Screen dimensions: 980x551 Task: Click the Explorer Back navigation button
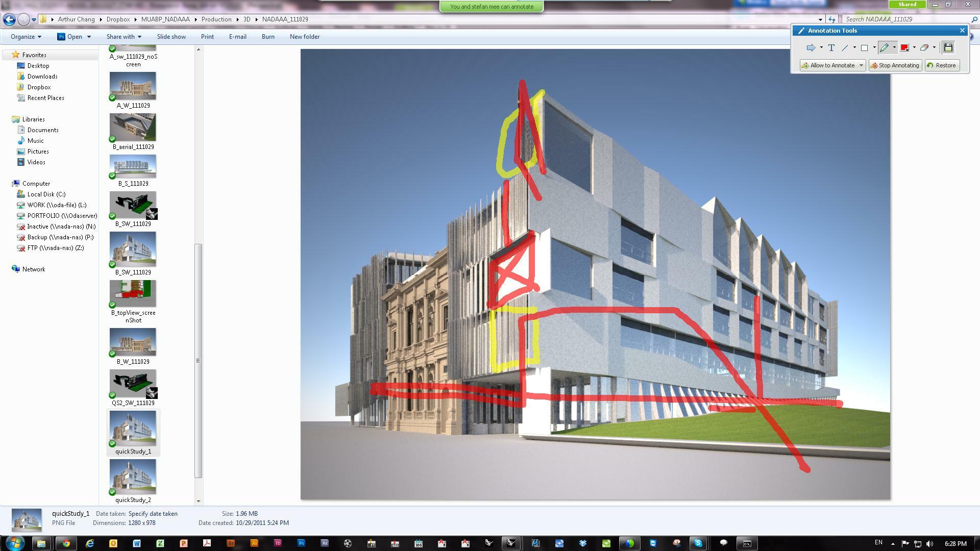9,19
